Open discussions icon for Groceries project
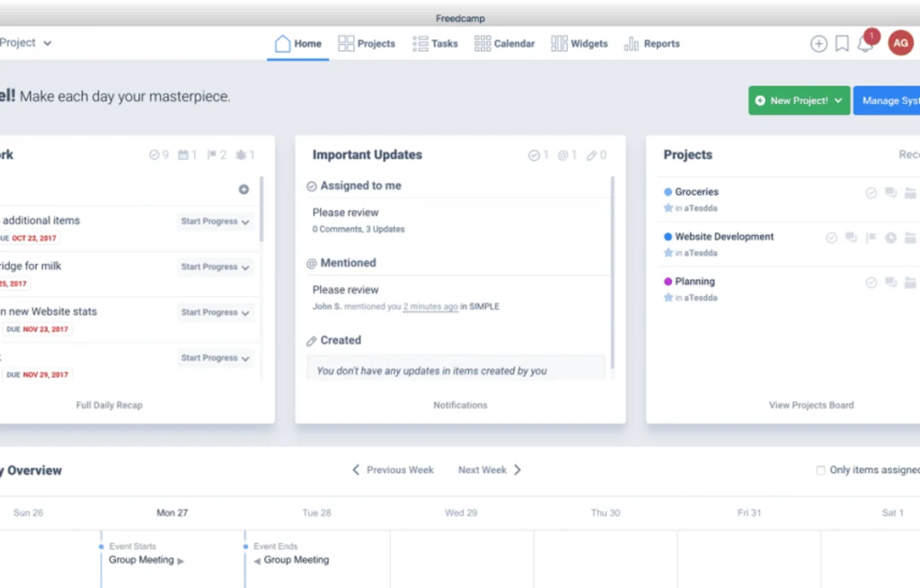This screenshot has height=588, width=920. click(890, 192)
